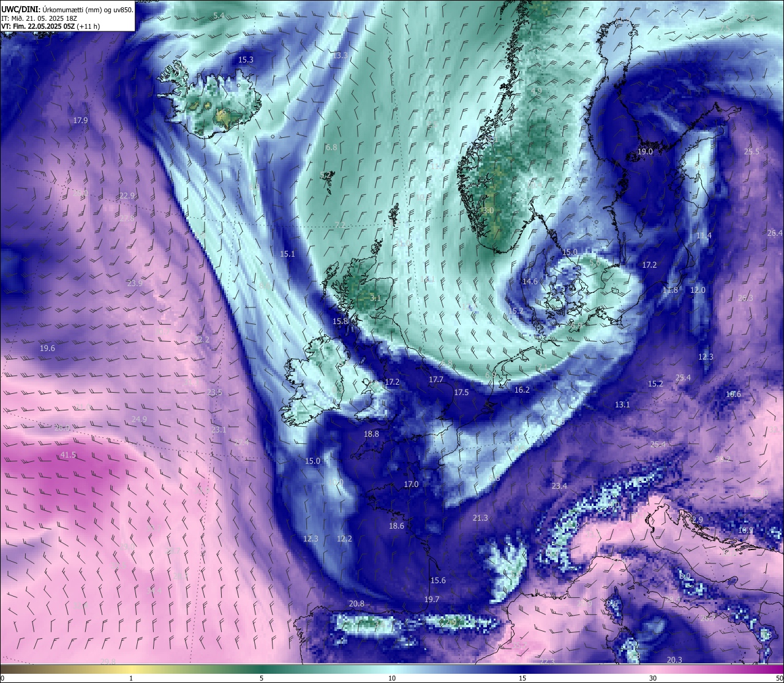Click the legend tick label 1
This screenshot has height=683, width=784.
click(x=131, y=678)
